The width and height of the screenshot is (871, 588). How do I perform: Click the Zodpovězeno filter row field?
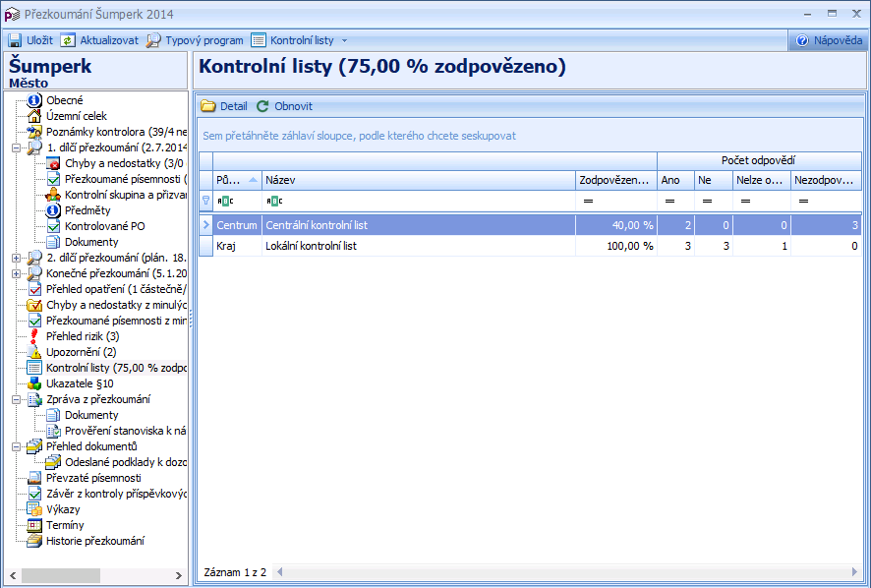[616, 202]
